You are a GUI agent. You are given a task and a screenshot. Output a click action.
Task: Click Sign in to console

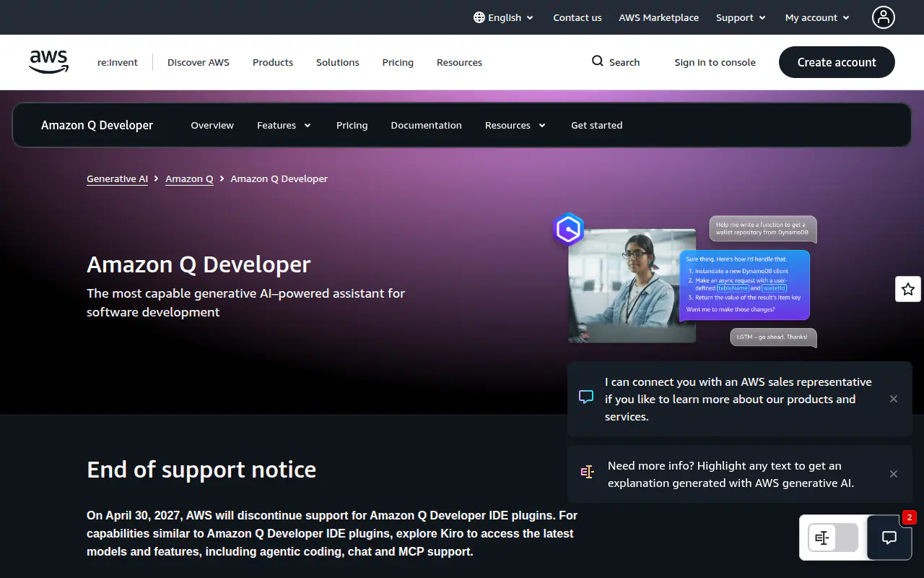point(715,62)
